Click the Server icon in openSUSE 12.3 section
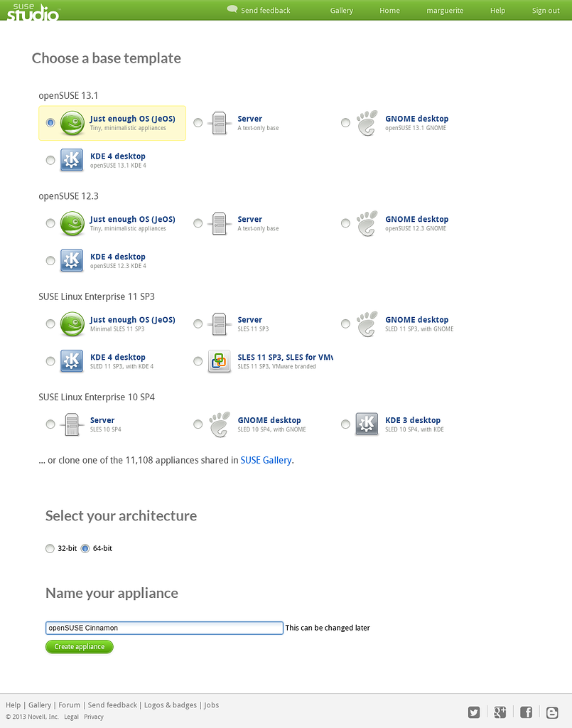This screenshot has height=728, width=572. [219, 223]
